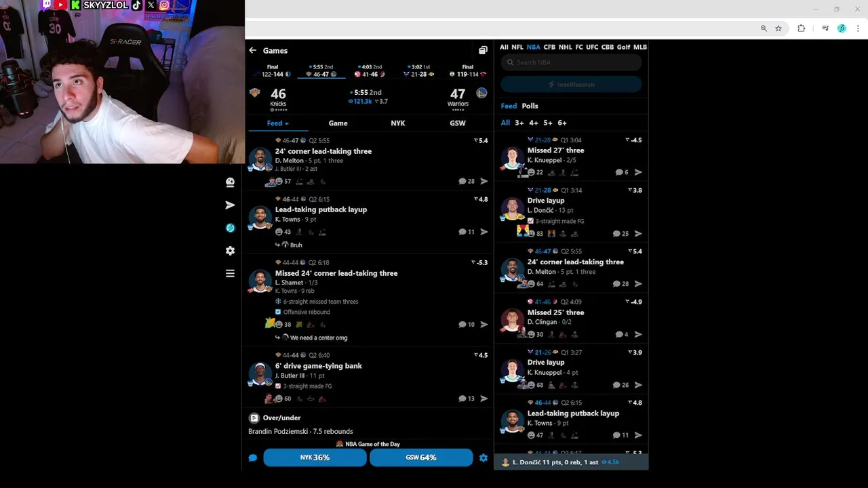Filter feed to 4+ rating
868x488 pixels.
pyautogui.click(x=534, y=123)
